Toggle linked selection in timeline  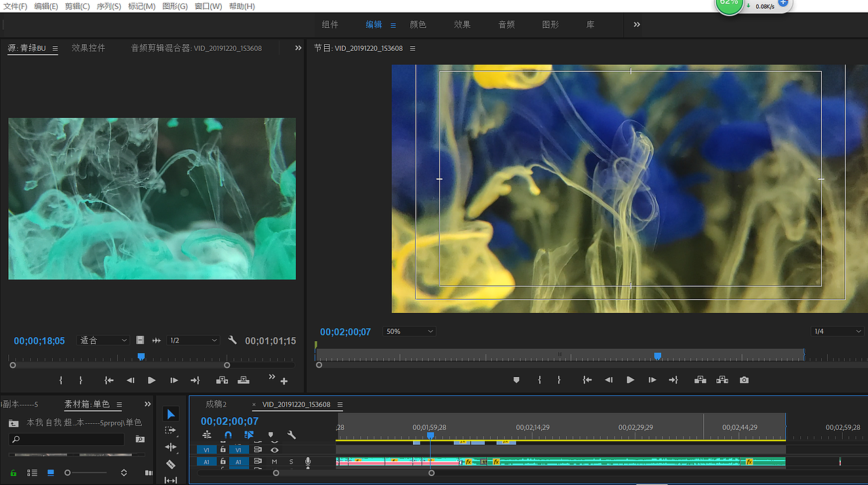click(249, 435)
